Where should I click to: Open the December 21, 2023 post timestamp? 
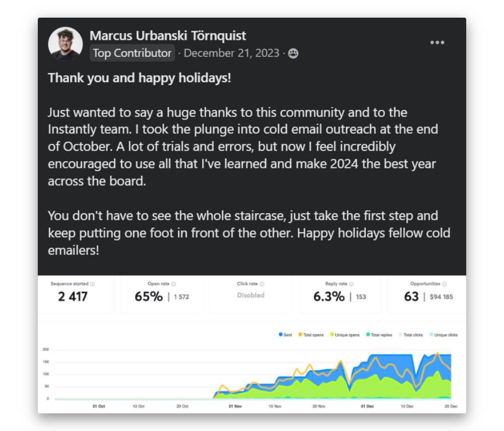pos(231,53)
